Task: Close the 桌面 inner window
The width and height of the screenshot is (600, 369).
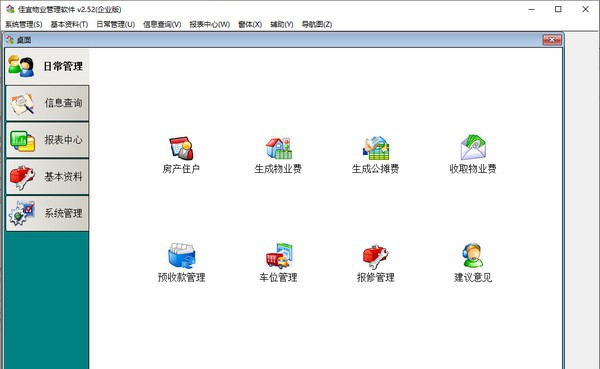Action: 552,39
